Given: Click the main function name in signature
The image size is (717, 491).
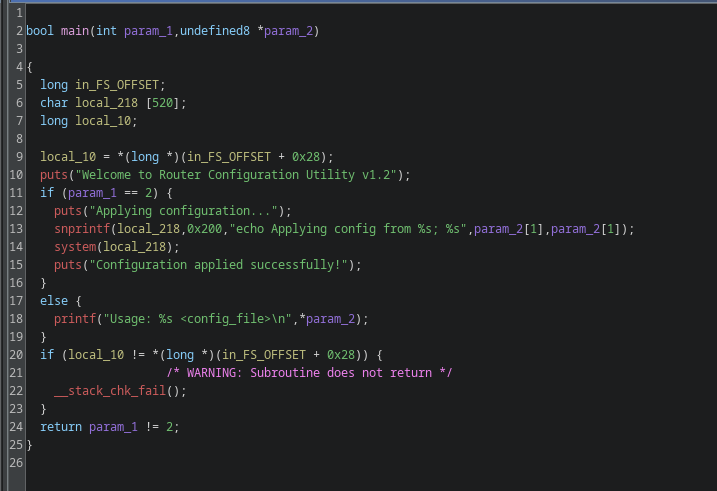Looking at the screenshot, I should click(x=75, y=31).
